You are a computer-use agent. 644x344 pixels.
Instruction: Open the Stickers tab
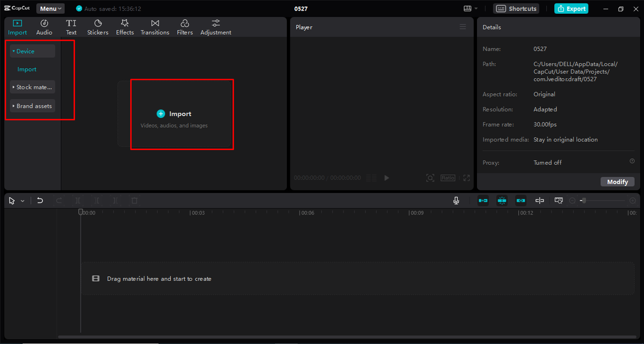click(98, 27)
